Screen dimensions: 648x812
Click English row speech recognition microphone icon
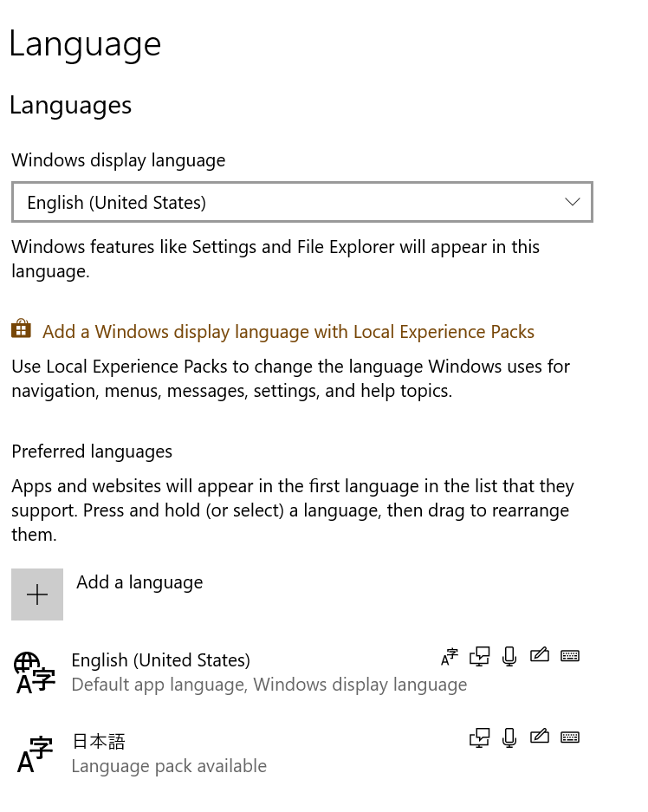[509, 657]
